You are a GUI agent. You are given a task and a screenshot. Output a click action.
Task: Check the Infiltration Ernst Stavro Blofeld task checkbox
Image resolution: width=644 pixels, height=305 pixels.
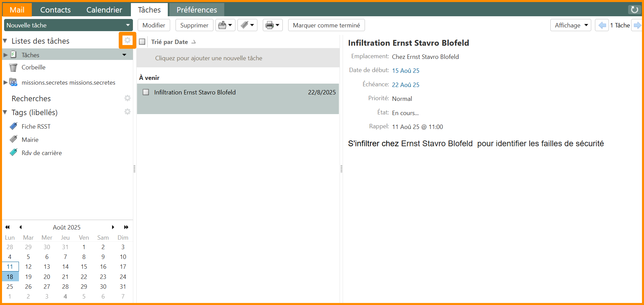(x=146, y=92)
